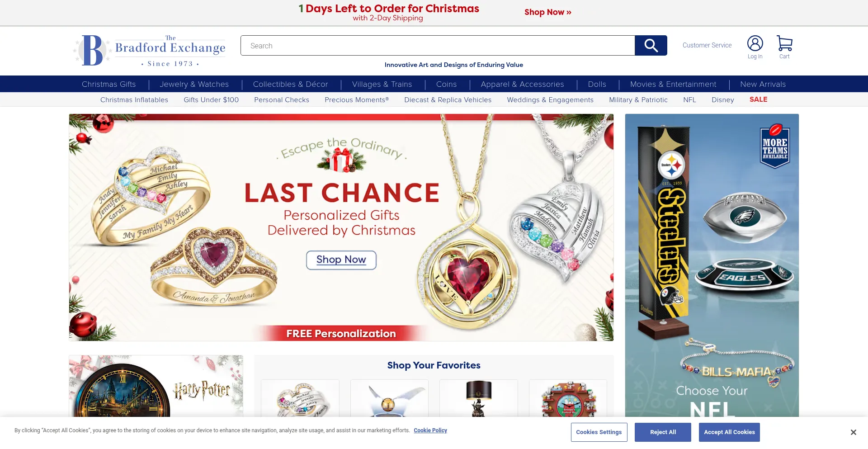The height and width of the screenshot is (449, 868).
Task: Open the personalized ring favorites thumbnail
Action: (300, 398)
